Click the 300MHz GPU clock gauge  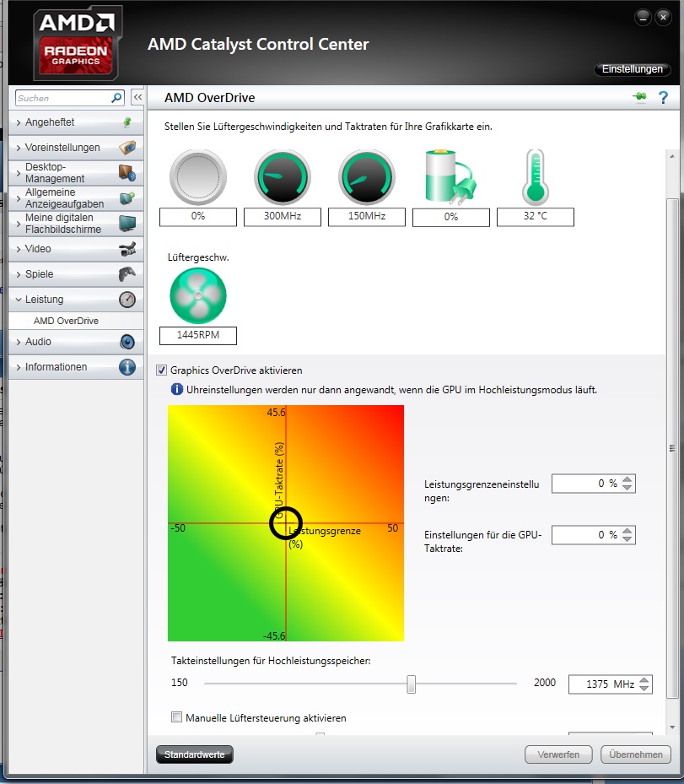click(x=283, y=177)
